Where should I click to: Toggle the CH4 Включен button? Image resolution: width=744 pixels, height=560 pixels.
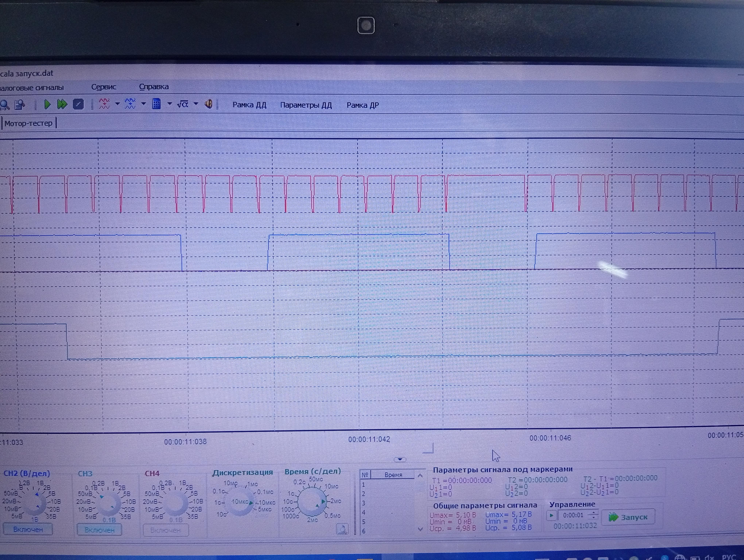(165, 530)
